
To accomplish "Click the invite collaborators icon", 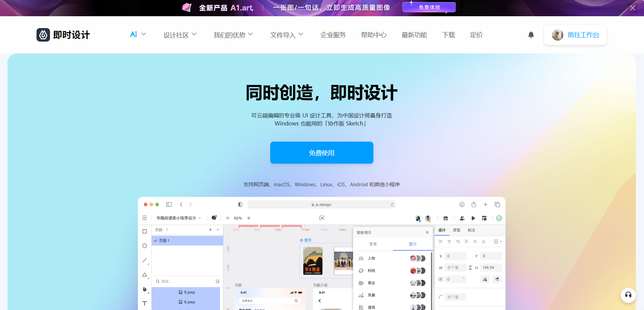I will click(x=462, y=218).
